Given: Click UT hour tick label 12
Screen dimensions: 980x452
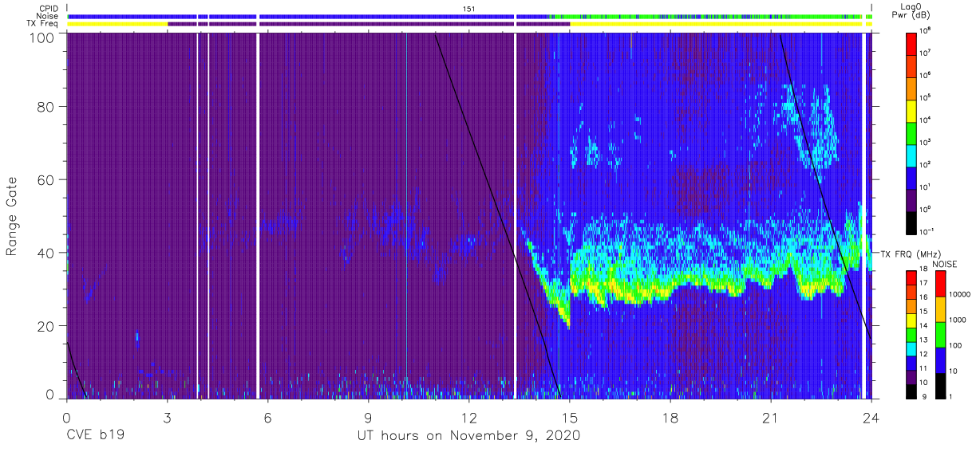Looking at the screenshot, I should (x=469, y=418).
